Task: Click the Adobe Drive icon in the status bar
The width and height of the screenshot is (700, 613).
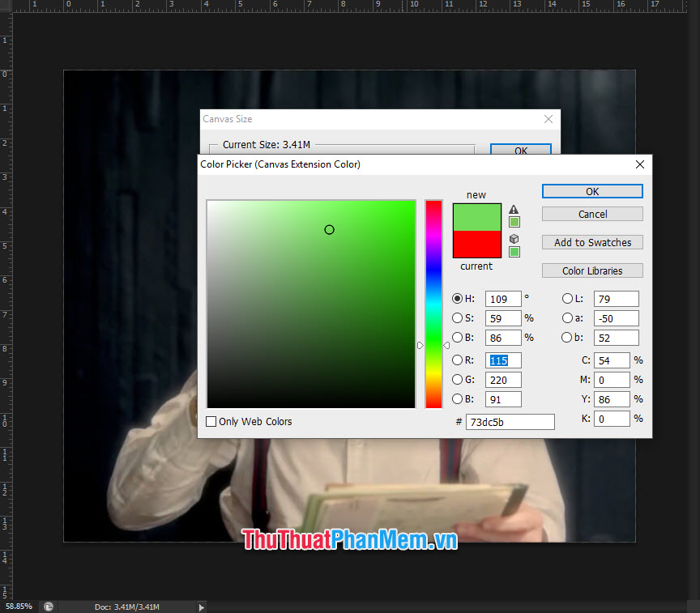Action: (x=49, y=606)
